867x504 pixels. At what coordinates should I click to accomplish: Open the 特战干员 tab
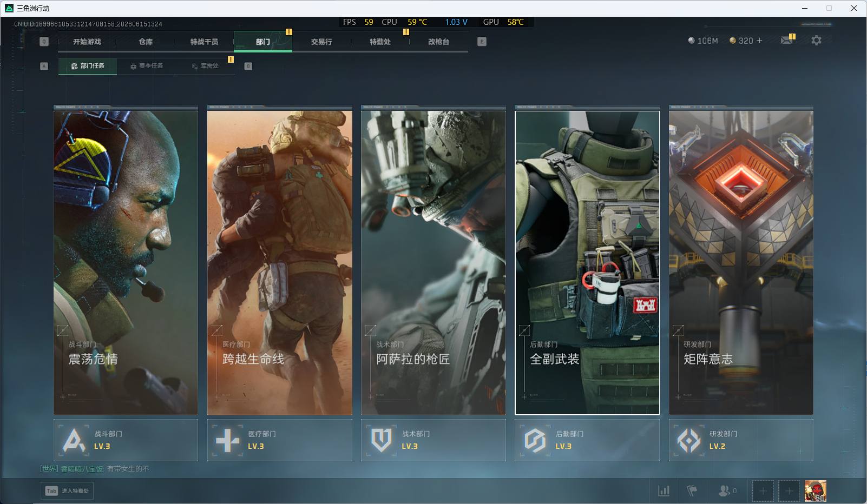tap(204, 42)
